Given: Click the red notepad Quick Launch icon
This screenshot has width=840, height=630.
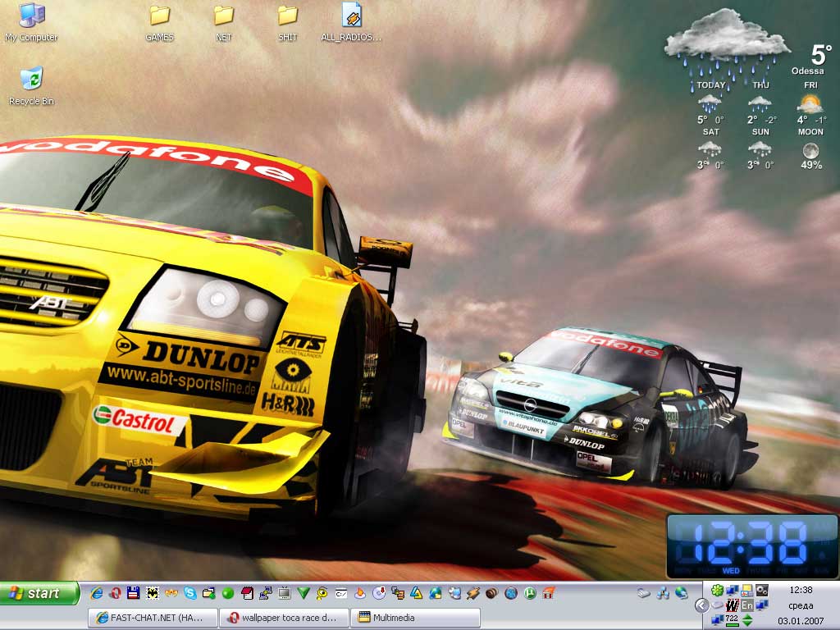Looking at the screenshot, I should (x=247, y=593).
